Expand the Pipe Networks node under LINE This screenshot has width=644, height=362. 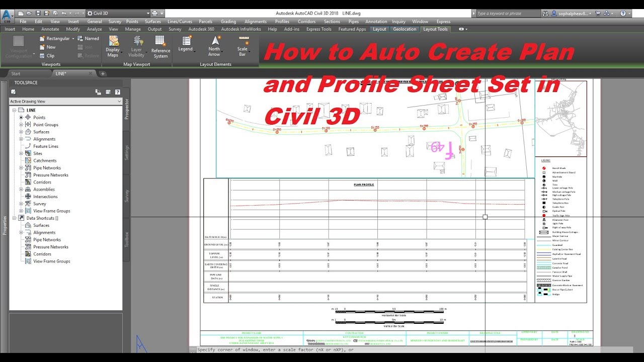pyautogui.click(x=21, y=168)
